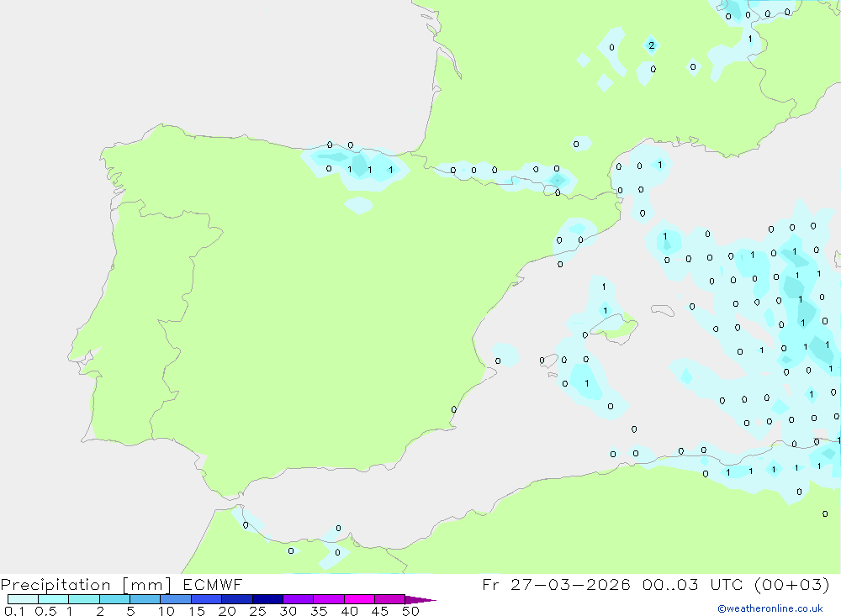This screenshot has width=841, height=616.
Task: Click the 25–30 mm navy legend swatch
Action: tap(267, 599)
